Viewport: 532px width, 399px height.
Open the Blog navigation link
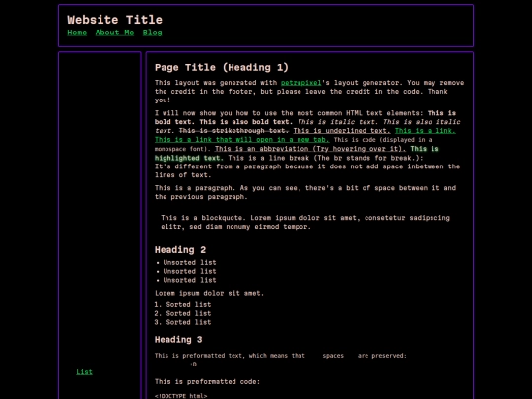tap(152, 33)
